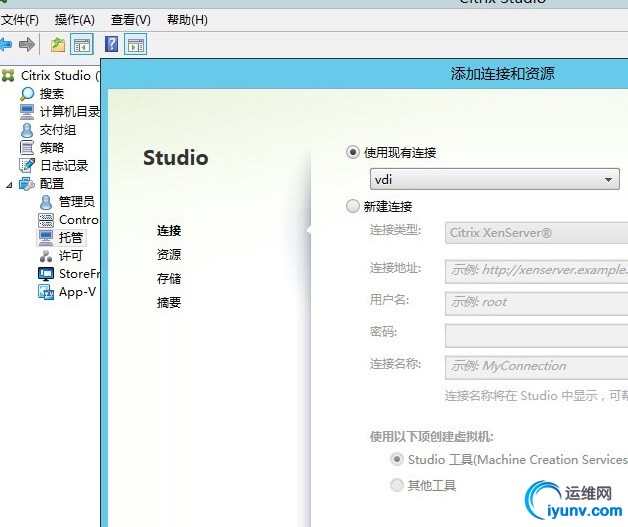Click the 用户名 input field

coord(536,304)
